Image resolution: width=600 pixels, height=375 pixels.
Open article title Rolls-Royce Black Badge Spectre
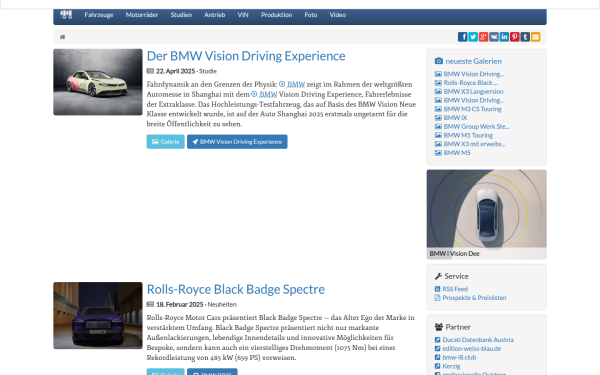[236, 290]
